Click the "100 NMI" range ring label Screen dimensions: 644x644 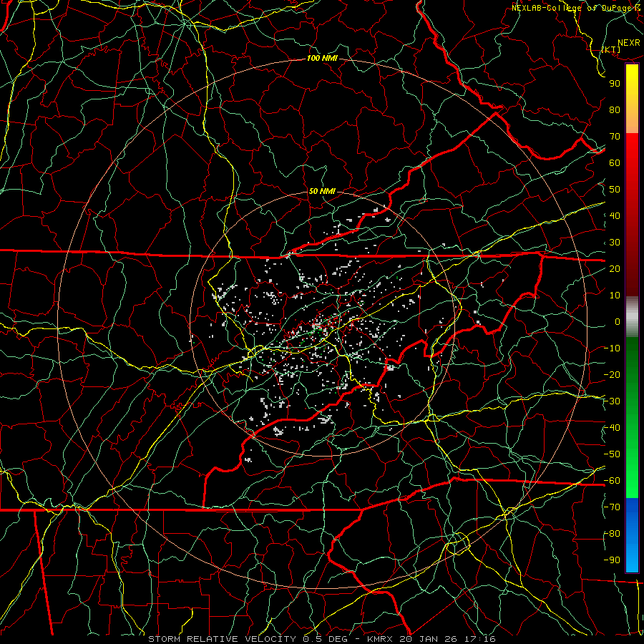coord(322,59)
